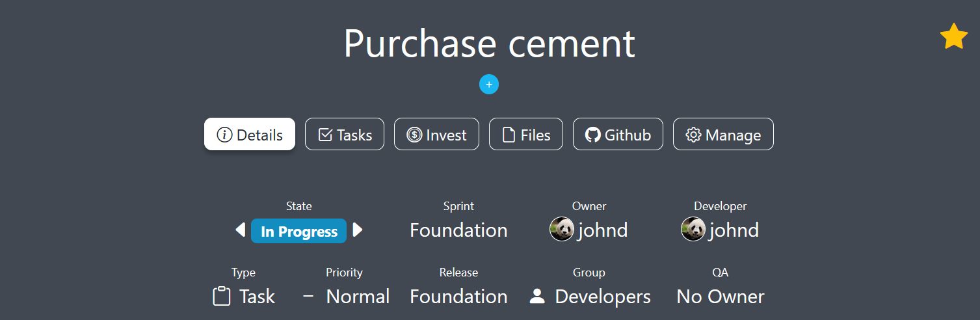Open the Details tab
980x320 pixels.
coord(250,134)
